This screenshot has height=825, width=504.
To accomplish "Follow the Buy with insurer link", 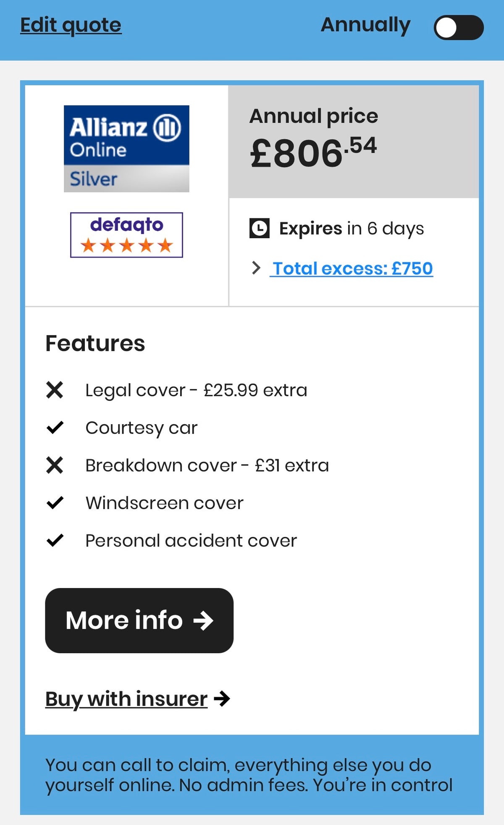I will point(126,699).
